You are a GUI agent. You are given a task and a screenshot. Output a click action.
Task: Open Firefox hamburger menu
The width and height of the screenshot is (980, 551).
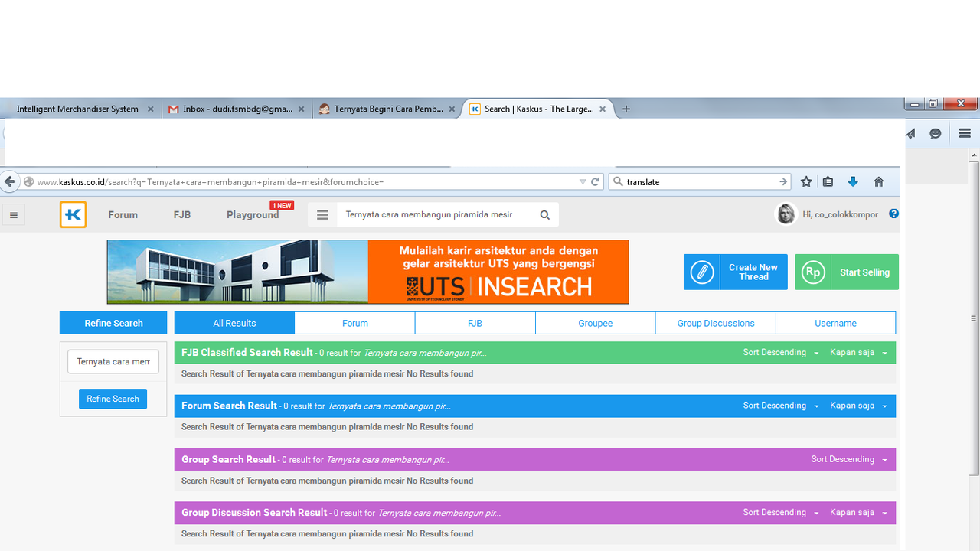coord(965,133)
